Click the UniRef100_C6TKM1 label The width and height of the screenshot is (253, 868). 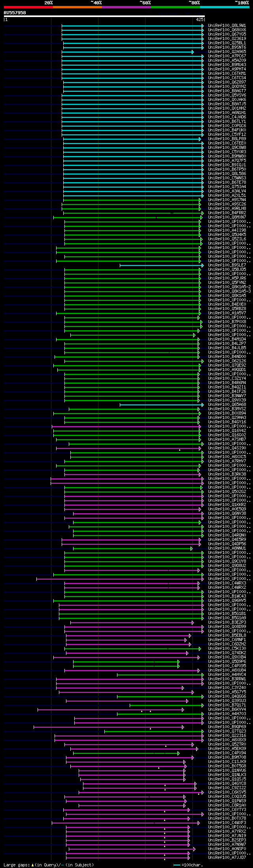[x=227, y=74]
